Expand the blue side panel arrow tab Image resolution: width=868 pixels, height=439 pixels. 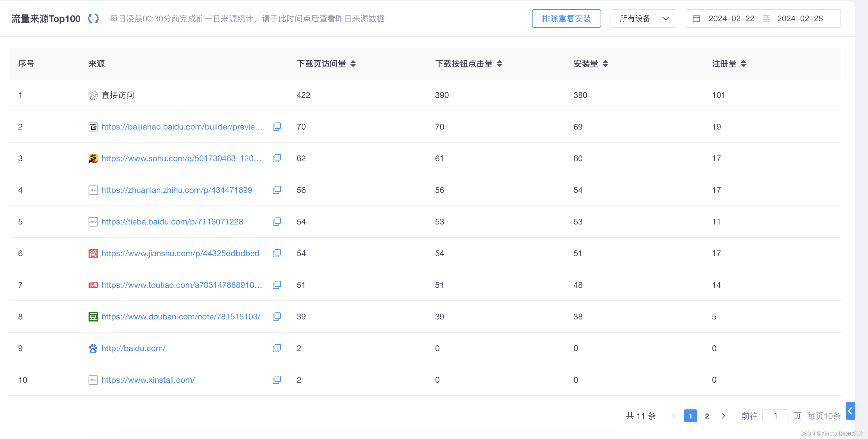tap(850, 411)
